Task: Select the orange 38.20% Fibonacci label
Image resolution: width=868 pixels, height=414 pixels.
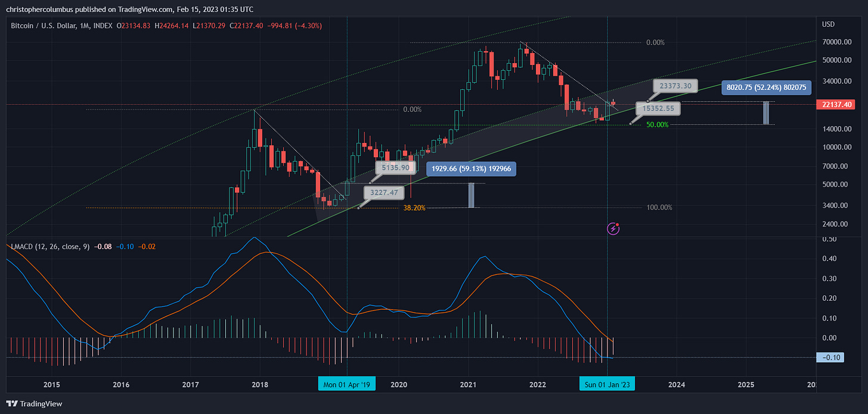Action: coord(414,208)
